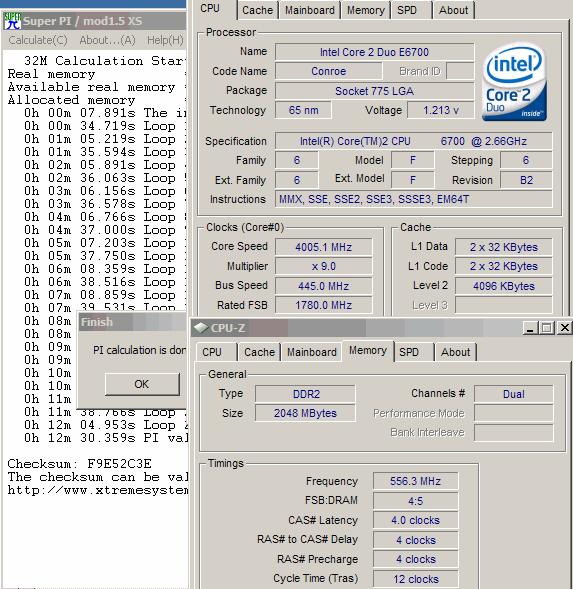Click the Super PI / mod1.5 XS title bar
This screenshot has width=573, height=589.
(94, 21)
